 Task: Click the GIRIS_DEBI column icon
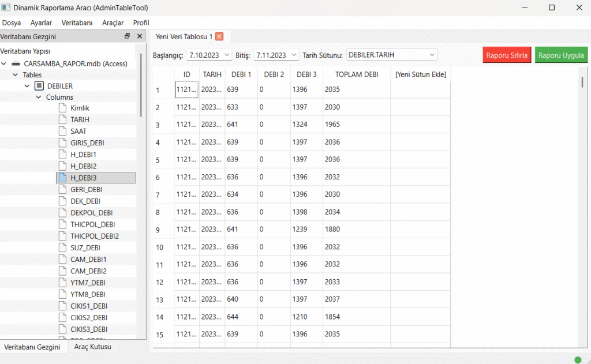[63, 142]
